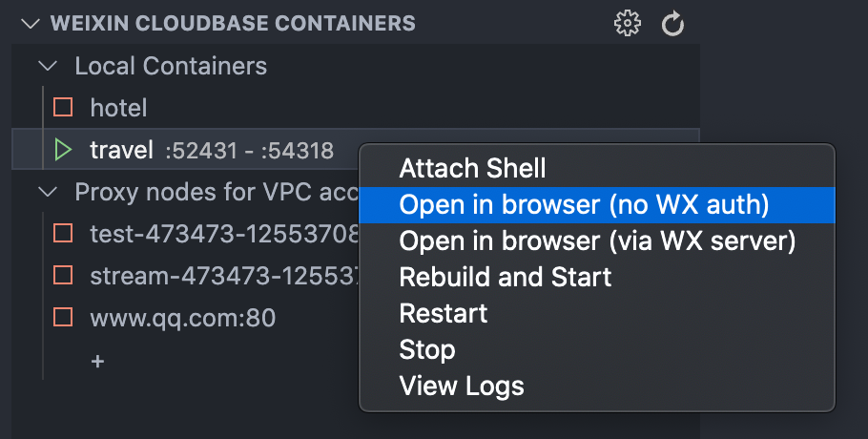Open the settings gear icon

coord(627,24)
